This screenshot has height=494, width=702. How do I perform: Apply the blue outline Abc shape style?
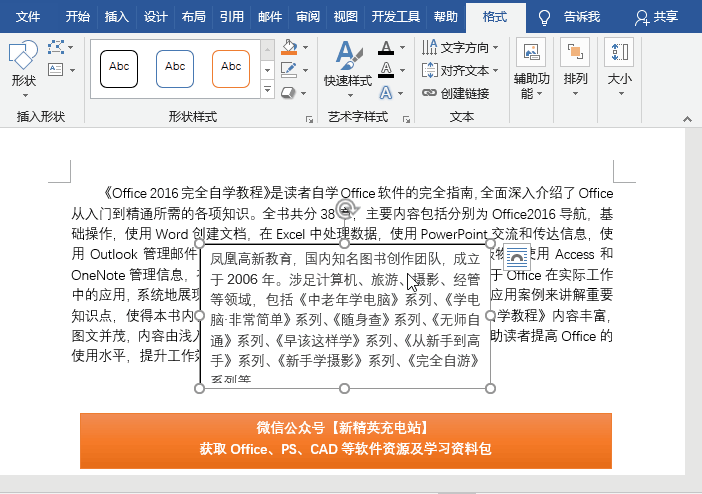click(x=175, y=69)
